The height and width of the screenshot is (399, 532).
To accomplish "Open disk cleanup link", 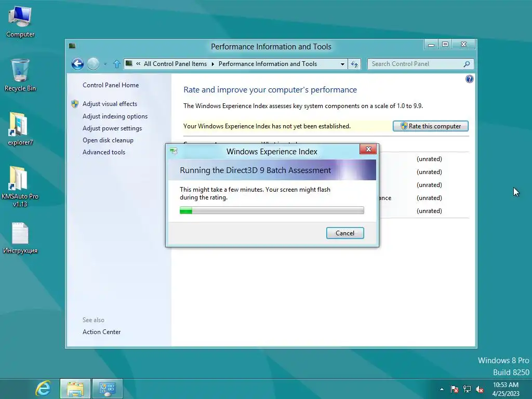I will 108,140.
